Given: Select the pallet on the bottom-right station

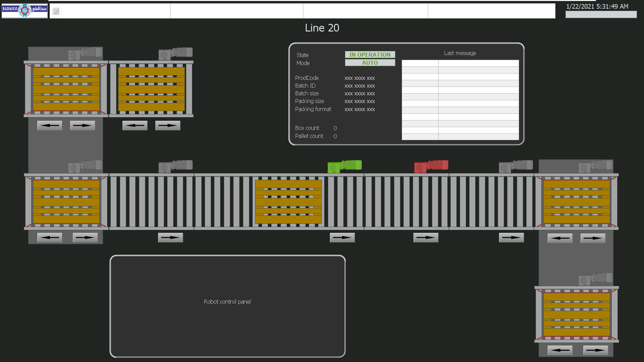Looking at the screenshot, I should pyautogui.click(x=577, y=314).
